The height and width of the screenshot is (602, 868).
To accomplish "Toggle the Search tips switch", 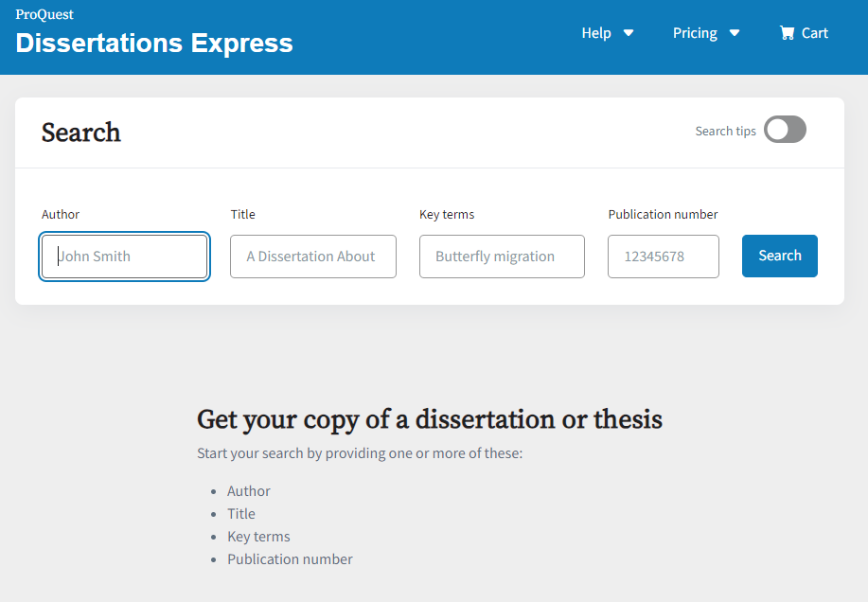I will tap(785, 129).
